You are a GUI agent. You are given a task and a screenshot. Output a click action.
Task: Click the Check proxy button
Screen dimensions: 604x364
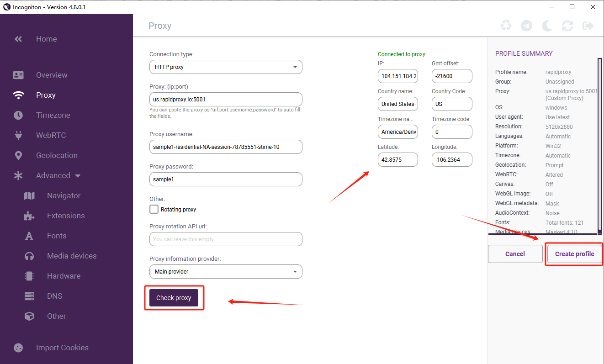[174, 298]
